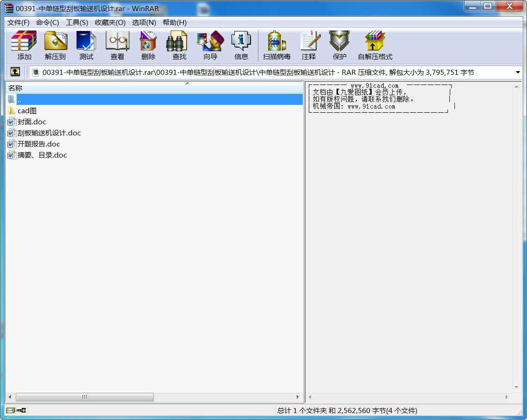This screenshot has height=420, width=527.
Task: Click the 扫描病毒 (Virus Scan) icon
Action: (276, 45)
